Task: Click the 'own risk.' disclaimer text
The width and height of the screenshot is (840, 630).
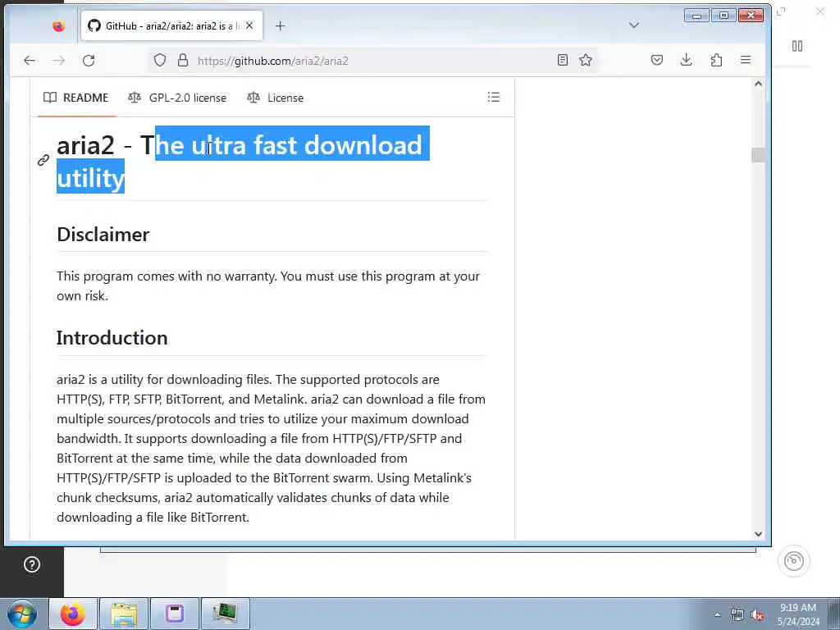Action: [x=82, y=295]
